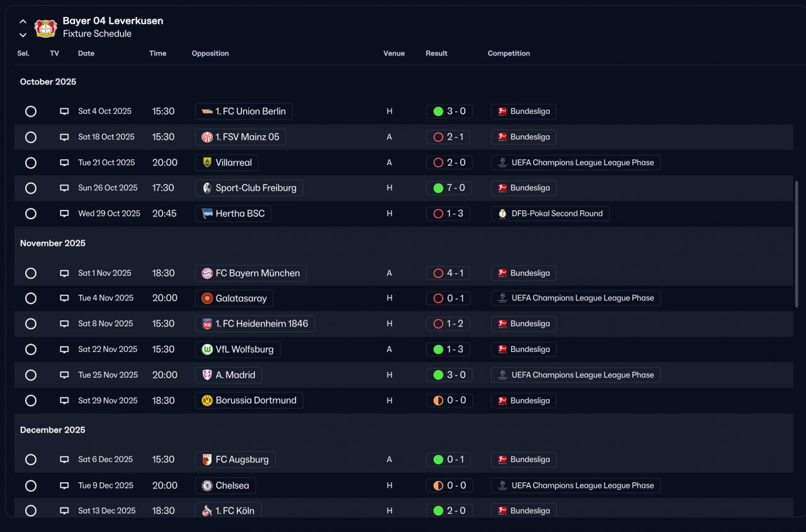Click Borussia Dortmund club badge icon
806x532 pixels.
pos(207,400)
